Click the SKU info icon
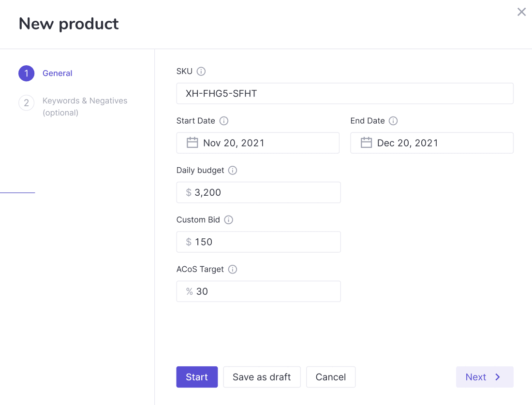Viewport: 532px width, 405px height. click(x=202, y=71)
